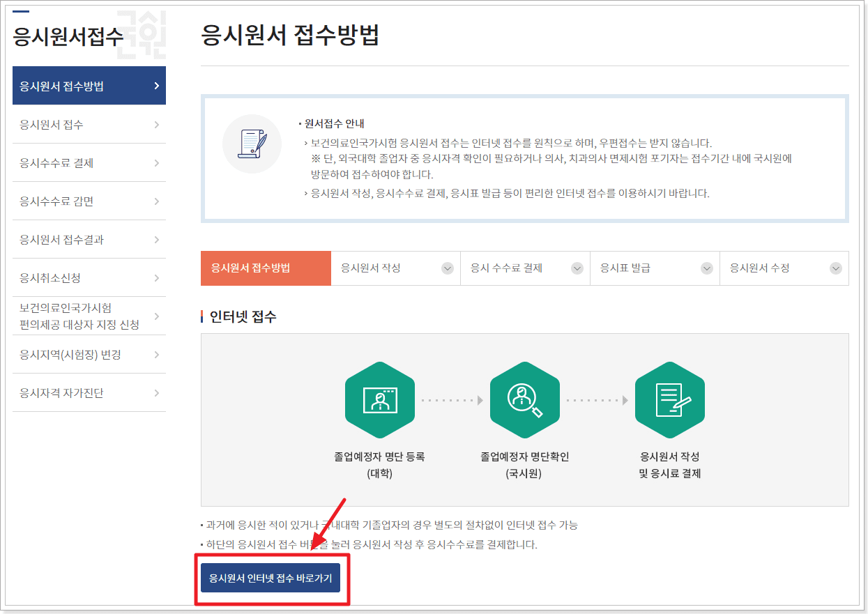Expand the chevron next to 응시취소신청
868x614 pixels.
[x=159, y=277]
